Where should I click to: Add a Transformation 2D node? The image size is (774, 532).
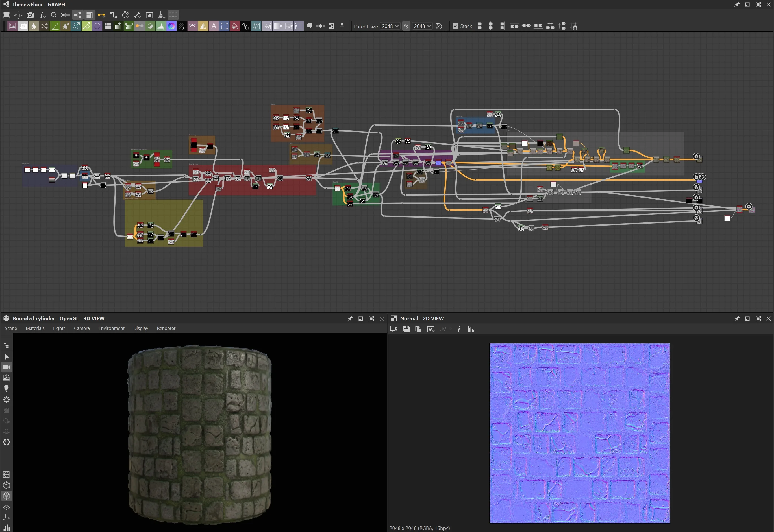click(225, 26)
